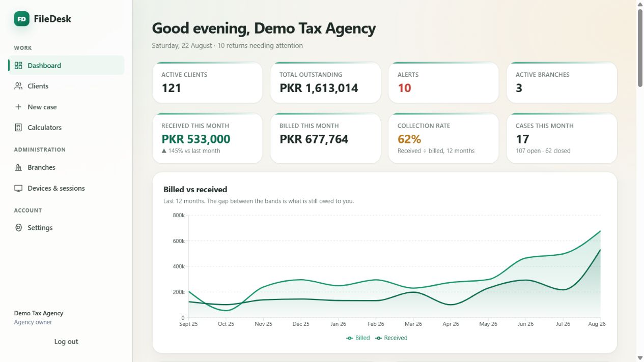Click the 'PKR 533,000' value

pos(196,139)
